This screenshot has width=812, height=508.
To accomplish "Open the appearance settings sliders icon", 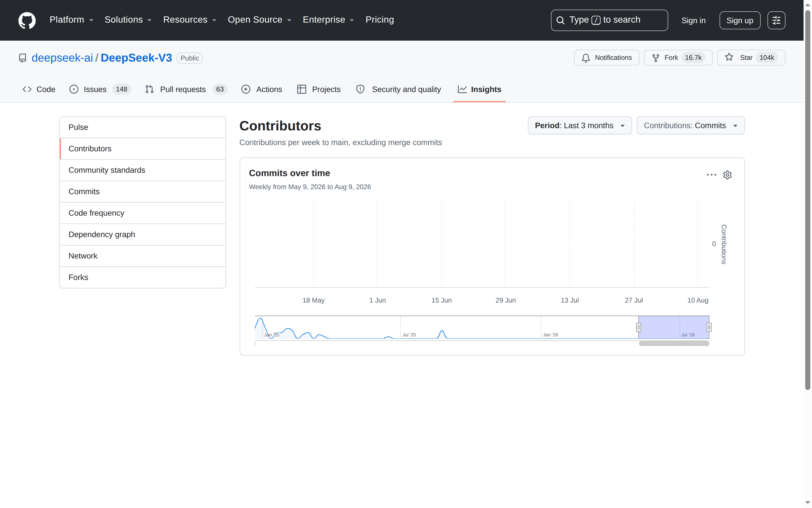I will point(776,21).
